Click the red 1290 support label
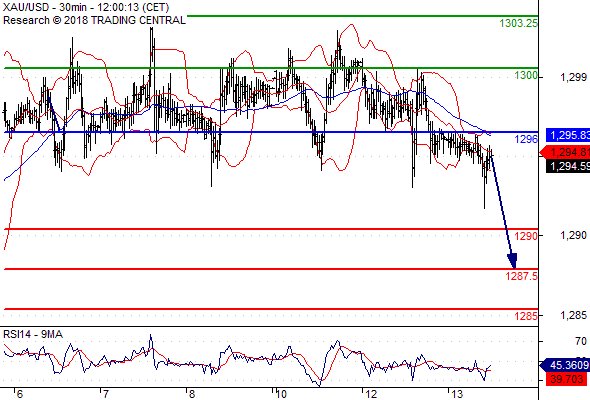This screenshot has height=400, width=590. 526,236
